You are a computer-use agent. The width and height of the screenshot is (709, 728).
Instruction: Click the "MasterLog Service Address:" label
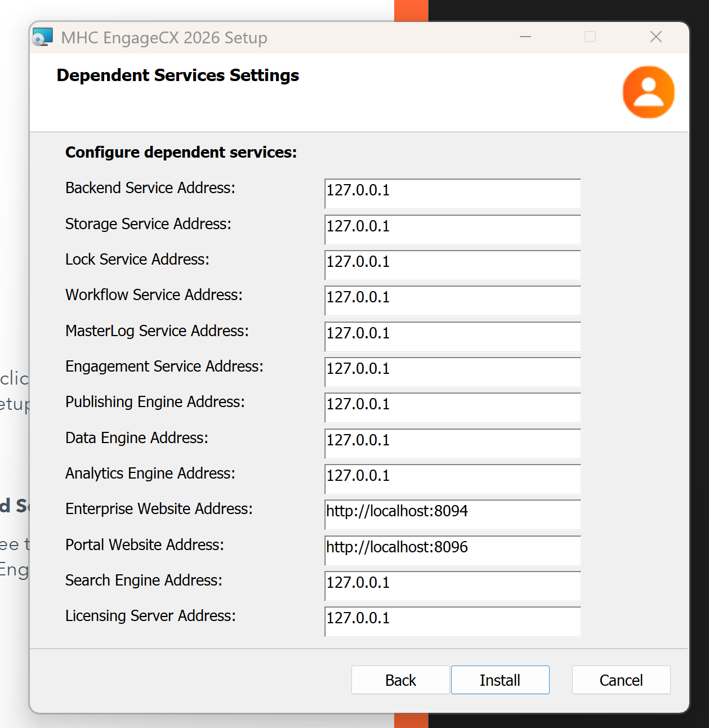157,331
